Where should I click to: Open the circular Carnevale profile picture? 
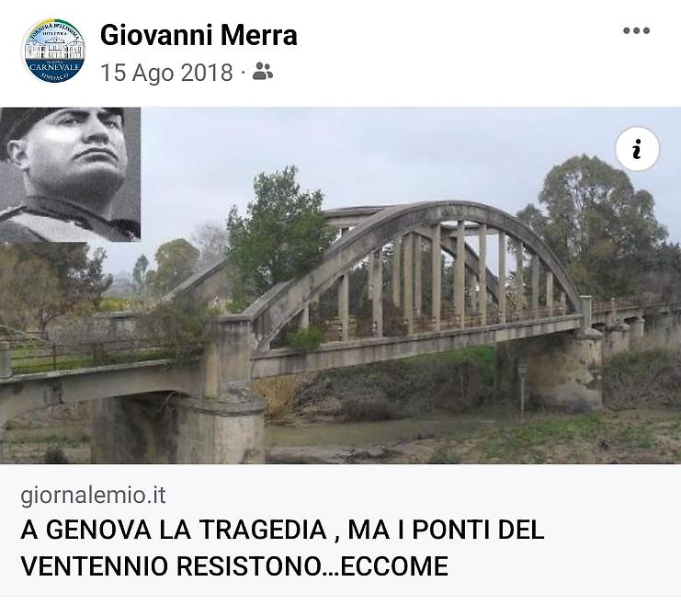click(53, 51)
